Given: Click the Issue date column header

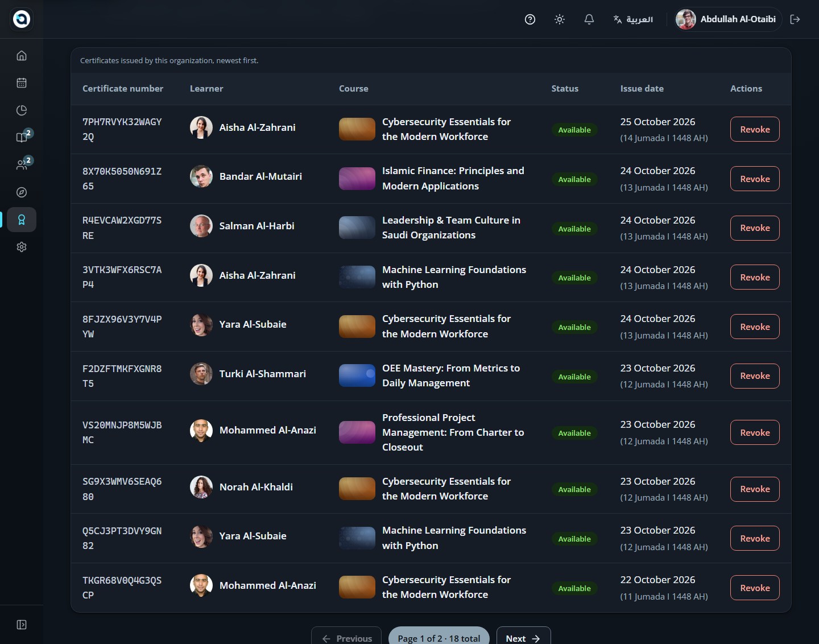Looking at the screenshot, I should tap(642, 89).
